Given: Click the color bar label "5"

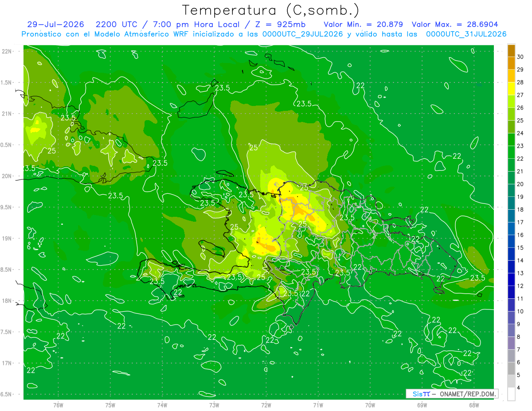Looking at the screenshot, I should [519, 375].
